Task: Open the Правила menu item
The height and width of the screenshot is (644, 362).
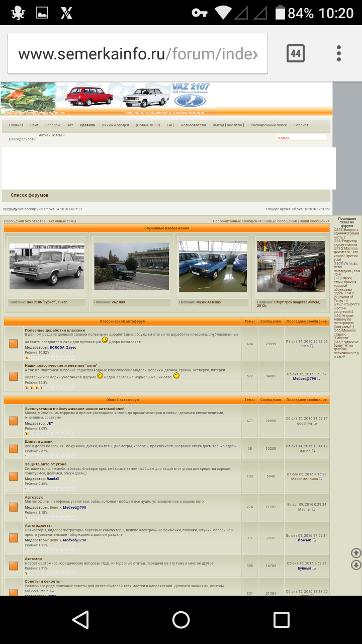Action: (x=87, y=125)
